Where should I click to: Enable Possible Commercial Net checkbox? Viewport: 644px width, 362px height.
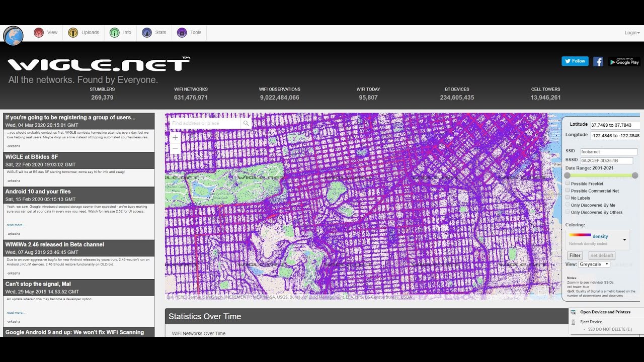[568, 191]
